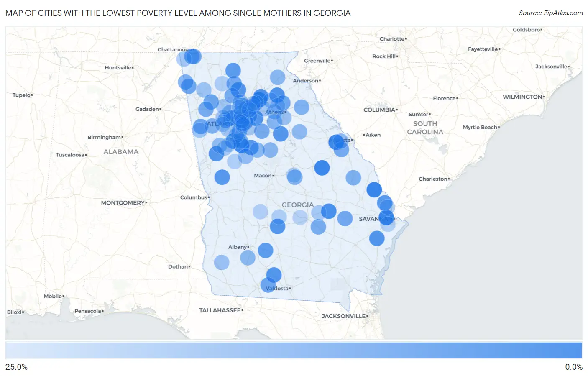Click the Chattanooga city label

tap(175, 49)
